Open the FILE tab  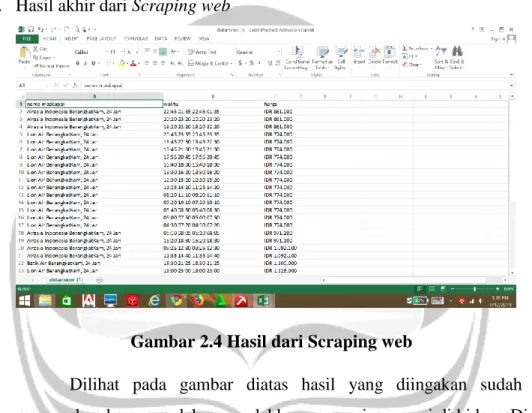tap(27, 39)
